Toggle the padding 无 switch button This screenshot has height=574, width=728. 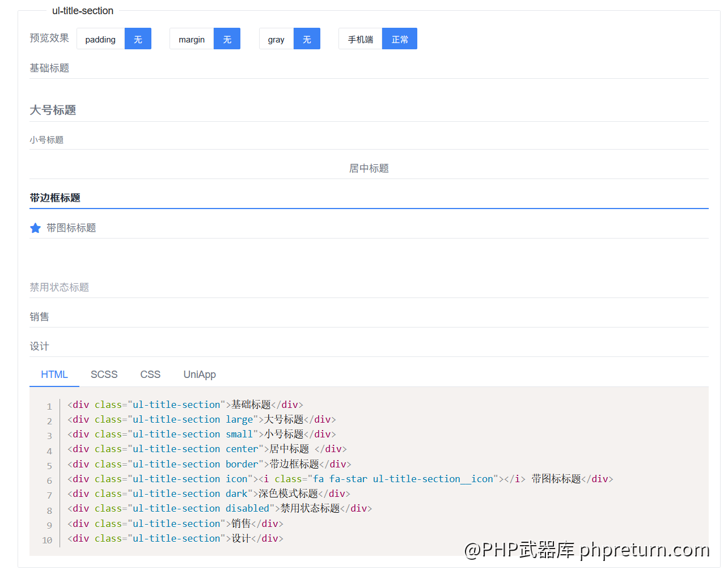pyautogui.click(x=138, y=39)
